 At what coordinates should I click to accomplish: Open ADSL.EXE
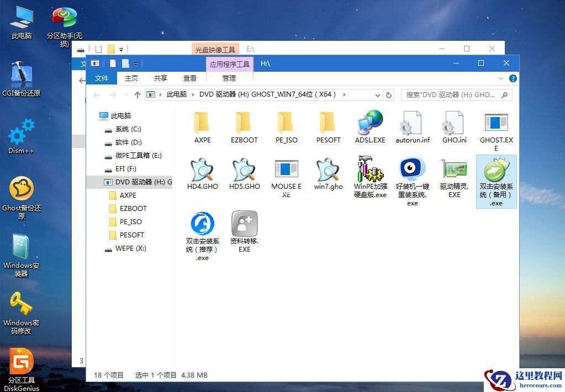(x=370, y=125)
